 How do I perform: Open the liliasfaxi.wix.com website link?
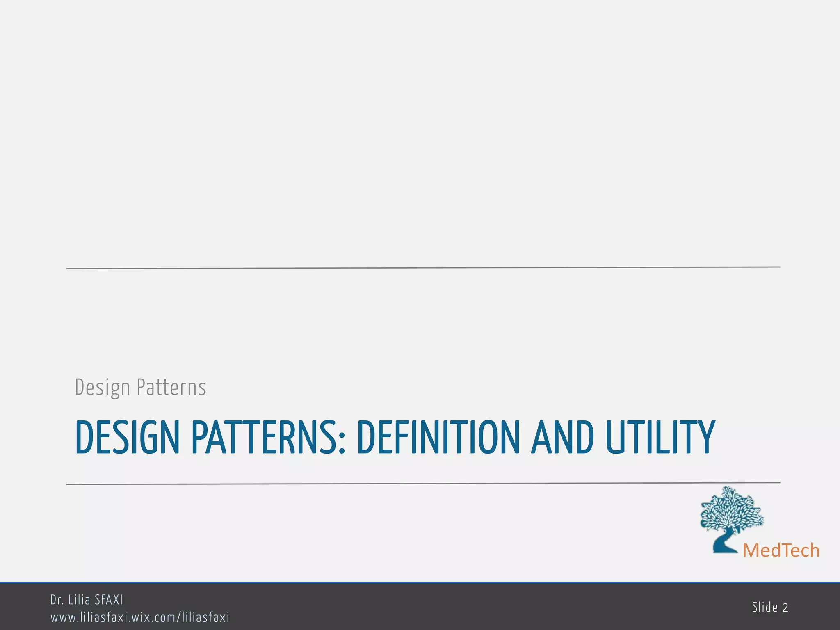pos(140,617)
